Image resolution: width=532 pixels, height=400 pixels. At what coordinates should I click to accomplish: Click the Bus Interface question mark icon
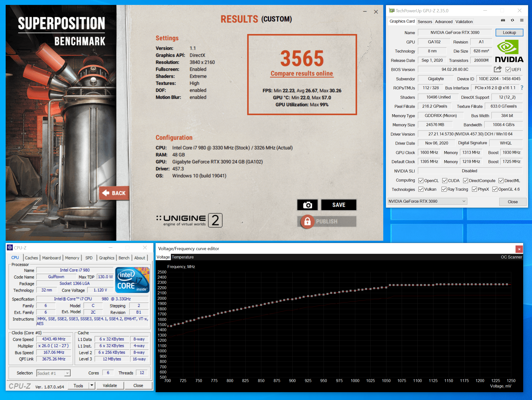click(522, 88)
